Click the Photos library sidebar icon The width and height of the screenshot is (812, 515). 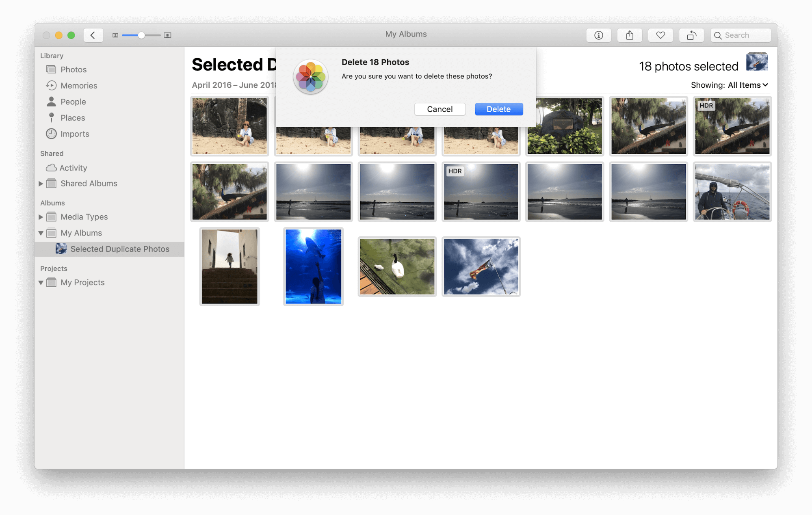(52, 69)
